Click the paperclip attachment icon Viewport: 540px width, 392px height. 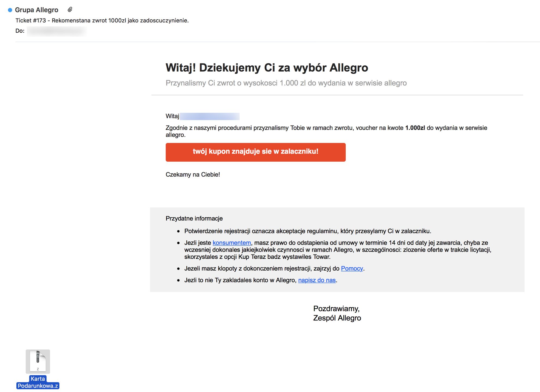(70, 10)
